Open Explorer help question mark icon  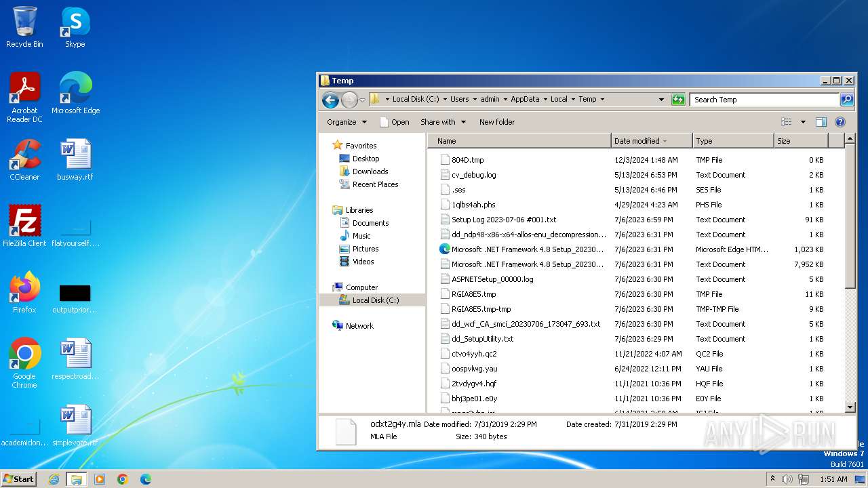840,122
